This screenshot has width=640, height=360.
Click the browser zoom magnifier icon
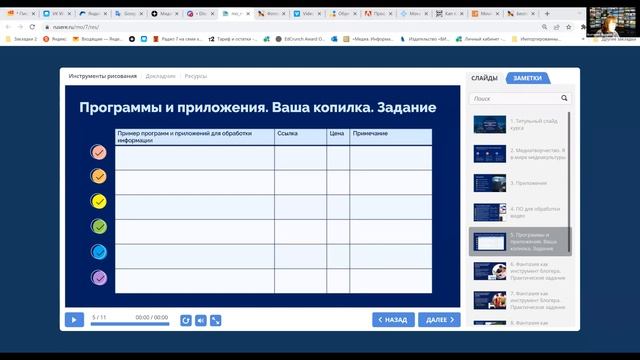pyautogui.click(x=544, y=27)
